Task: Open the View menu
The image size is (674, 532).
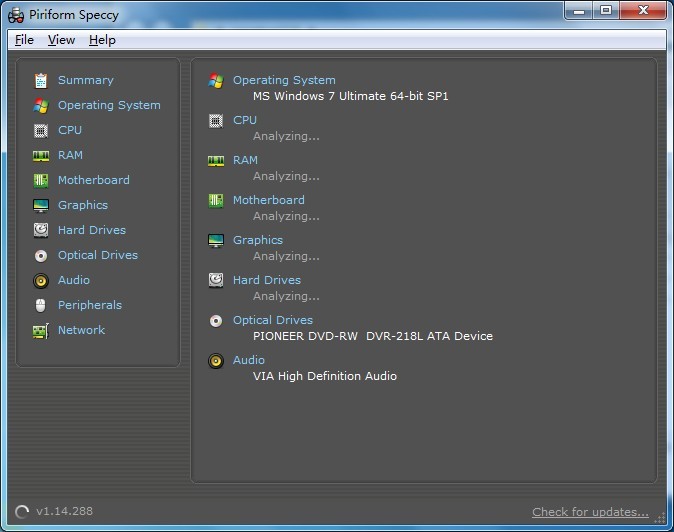Action: tap(61, 40)
